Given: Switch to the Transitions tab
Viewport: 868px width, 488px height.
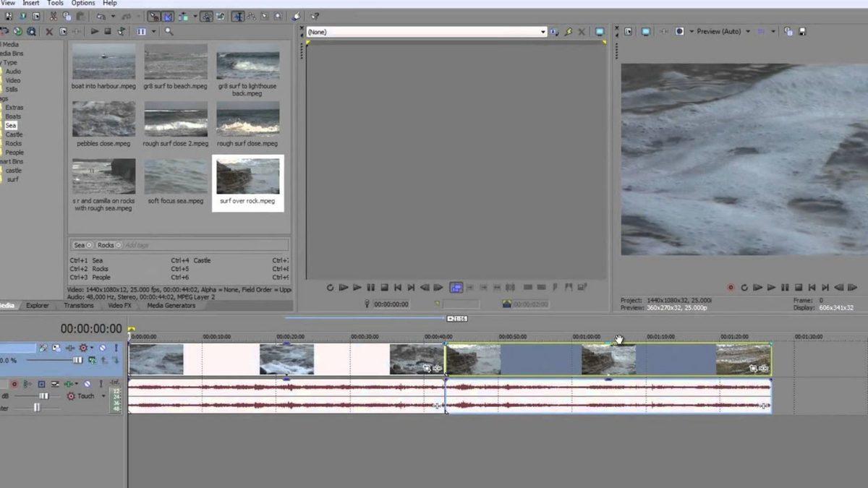Looking at the screenshot, I should click(x=78, y=305).
